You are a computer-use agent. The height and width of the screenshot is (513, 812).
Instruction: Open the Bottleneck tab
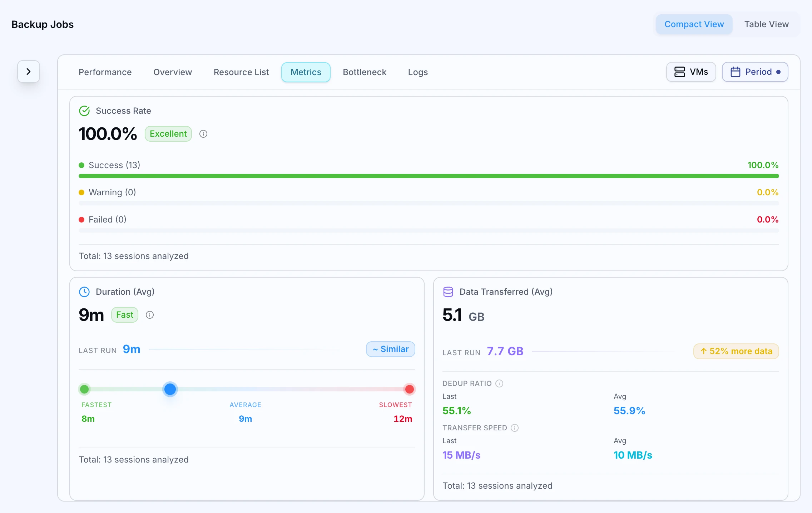pos(365,72)
